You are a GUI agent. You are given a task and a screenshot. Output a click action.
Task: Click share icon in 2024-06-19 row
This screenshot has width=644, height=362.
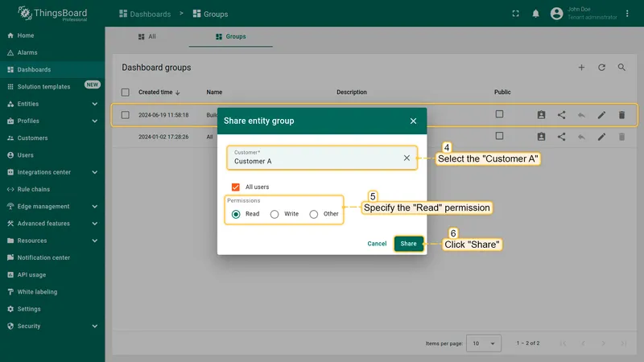click(561, 115)
